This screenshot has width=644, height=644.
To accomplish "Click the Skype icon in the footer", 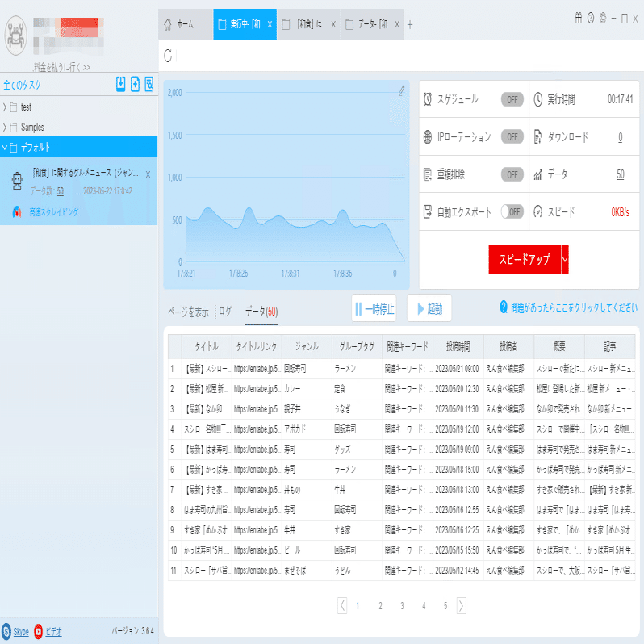I will pos(6,631).
